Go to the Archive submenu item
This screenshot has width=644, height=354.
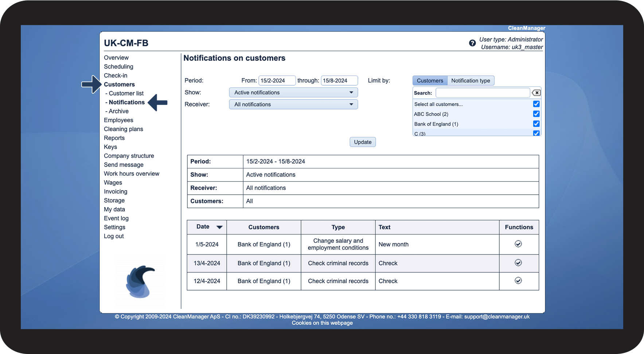118,111
